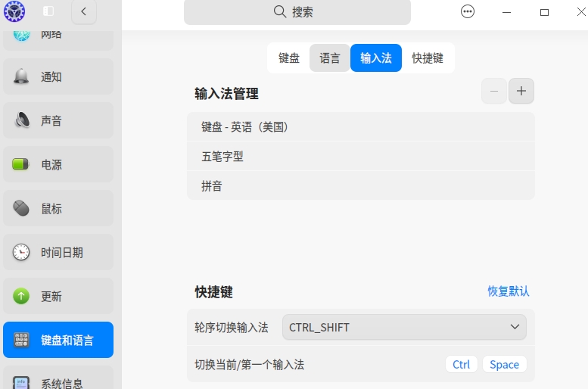Maximize the settings window
The height and width of the screenshot is (389, 588).
pos(545,12)
